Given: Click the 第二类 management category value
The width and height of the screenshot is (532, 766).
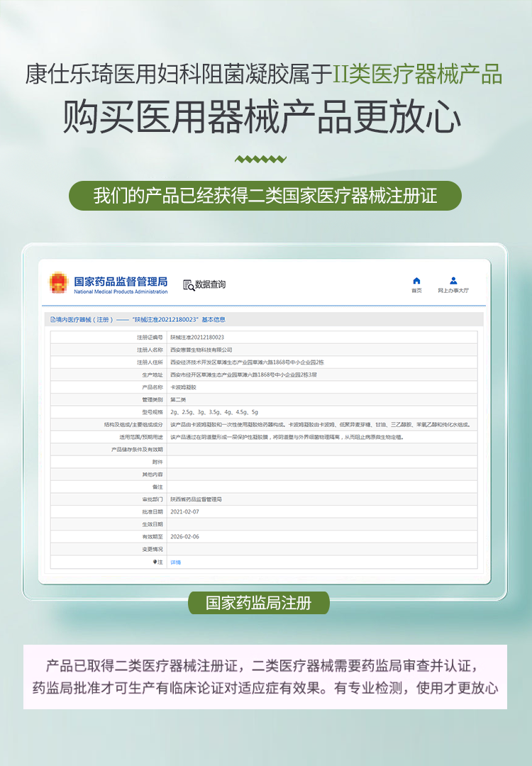Looking at the screenshot, I should coord(178,399).
